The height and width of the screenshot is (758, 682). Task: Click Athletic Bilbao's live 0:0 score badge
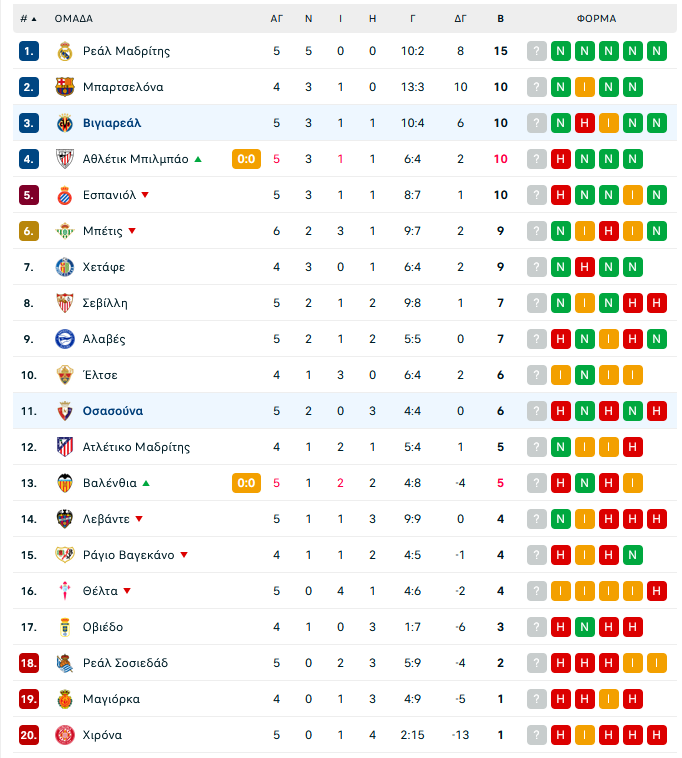[x=247, y=159]
